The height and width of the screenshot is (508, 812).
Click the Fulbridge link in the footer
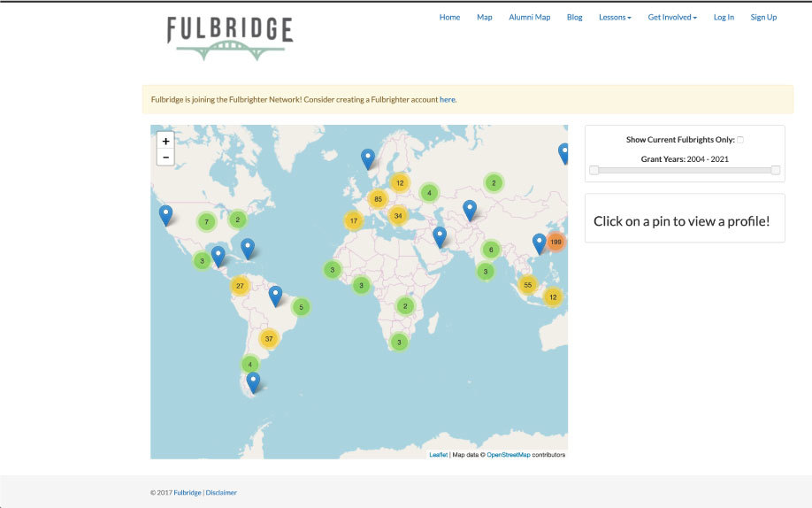coord(187,492)
